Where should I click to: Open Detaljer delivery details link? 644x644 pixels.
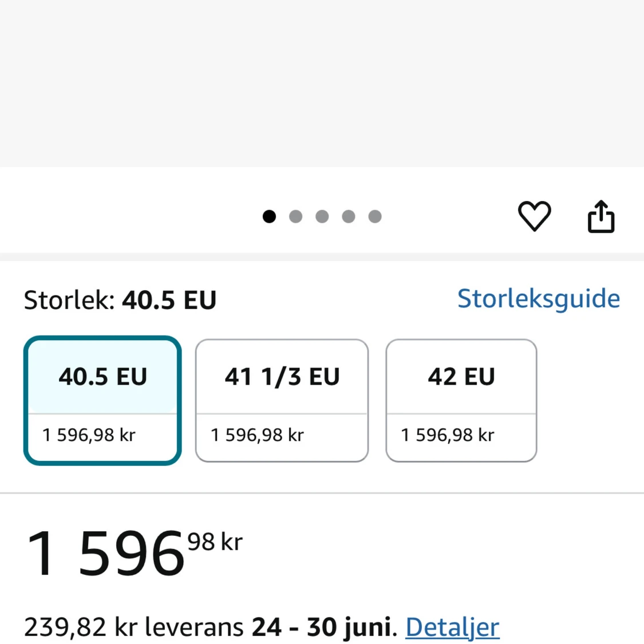452,627
